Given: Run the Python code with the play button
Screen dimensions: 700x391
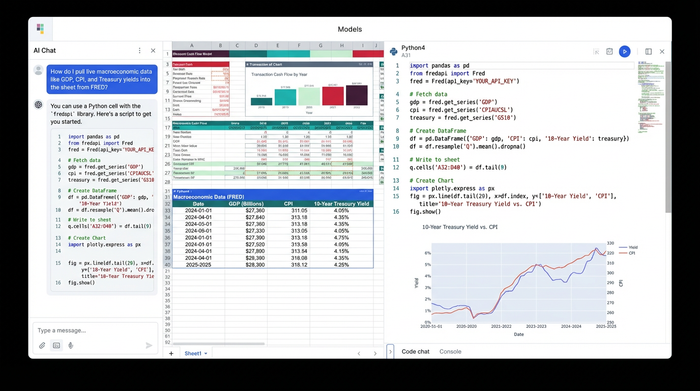Looking at the screenshot, I should [x=625, y=52].
